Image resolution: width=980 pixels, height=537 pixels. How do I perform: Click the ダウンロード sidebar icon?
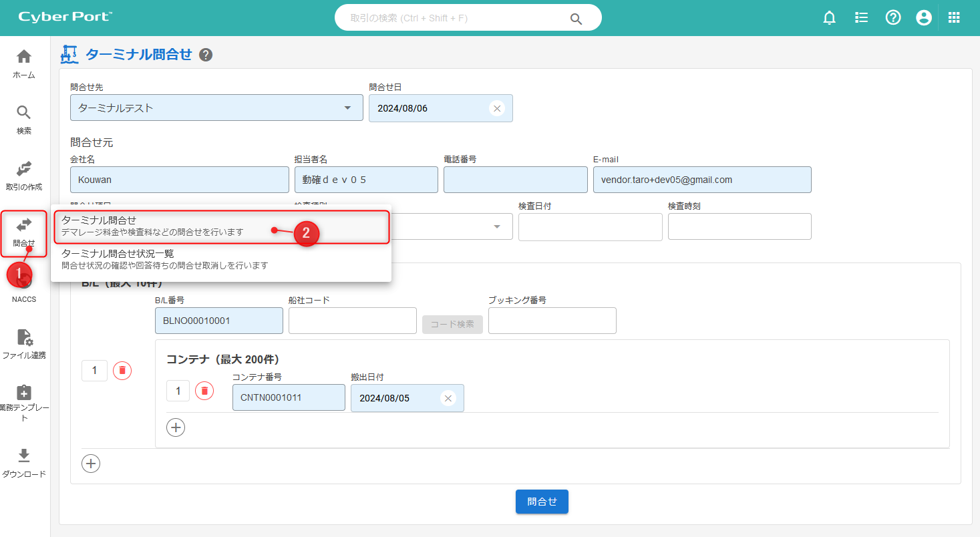(x=24, y=456)
